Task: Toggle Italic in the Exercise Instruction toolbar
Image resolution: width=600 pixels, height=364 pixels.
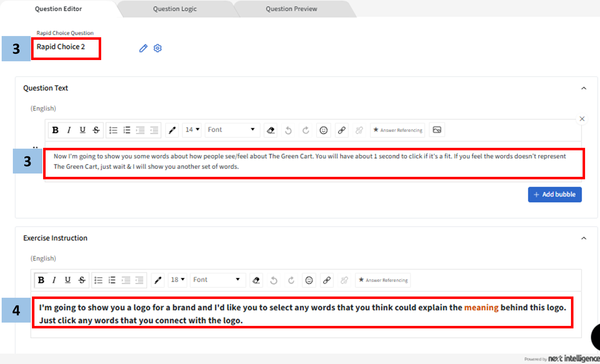Action: coord(54,280)
